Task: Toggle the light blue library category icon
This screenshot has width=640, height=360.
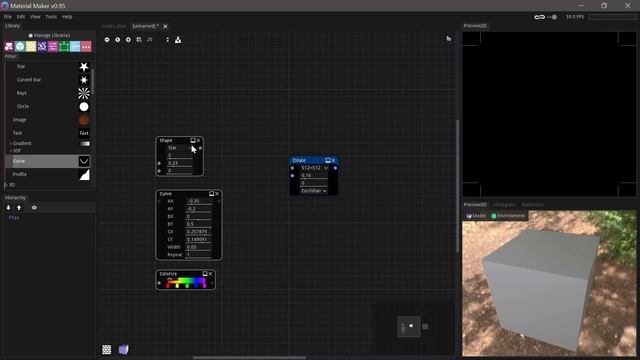Action: [75, 47]
